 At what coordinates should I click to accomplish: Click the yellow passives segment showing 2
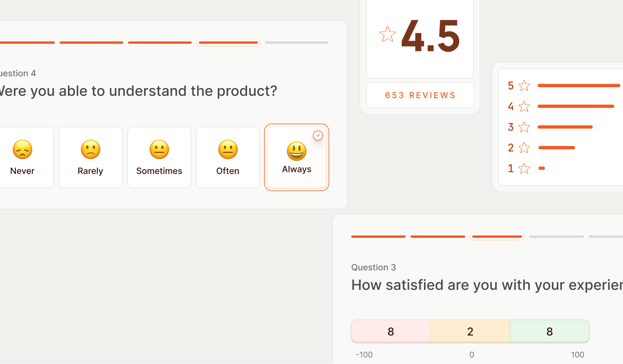(470, 332)
